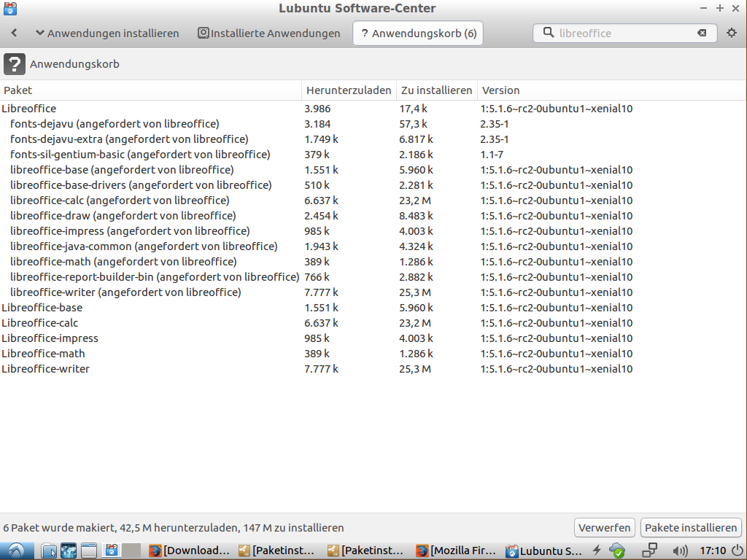The height and width of the screenshot is (560, 747).
Task: Select libreoffice-impress (angefordert von libreoffice) row
Action: click(373, 231)
